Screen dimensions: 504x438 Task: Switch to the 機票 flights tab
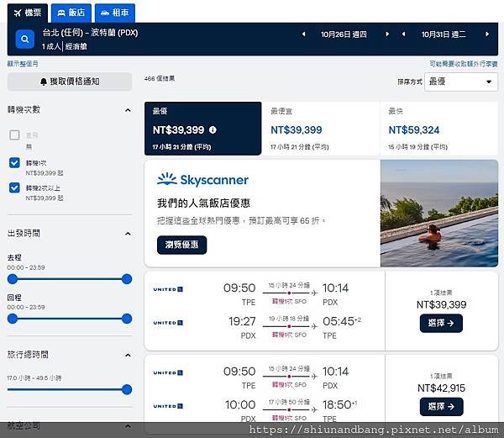coord(28,13)
